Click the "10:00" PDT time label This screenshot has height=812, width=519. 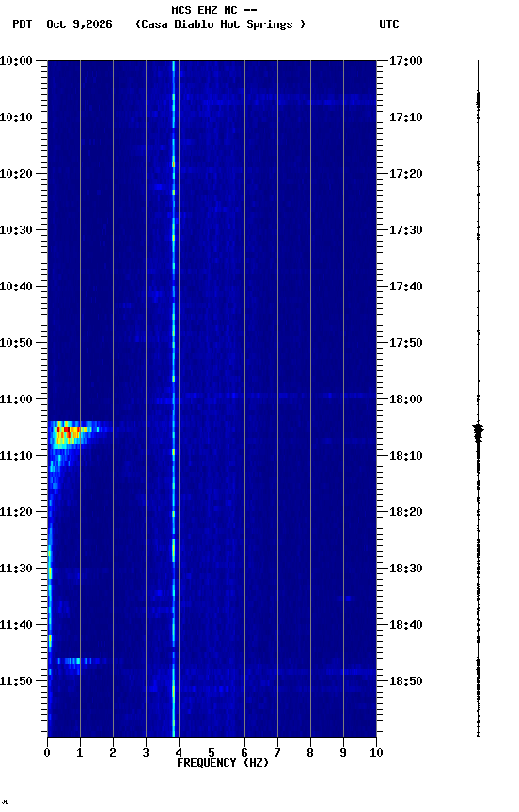(16, 61)
